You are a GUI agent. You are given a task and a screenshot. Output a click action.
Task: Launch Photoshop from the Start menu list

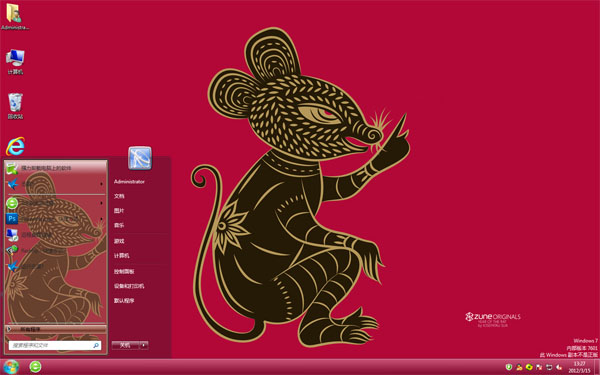pos(55,219)
